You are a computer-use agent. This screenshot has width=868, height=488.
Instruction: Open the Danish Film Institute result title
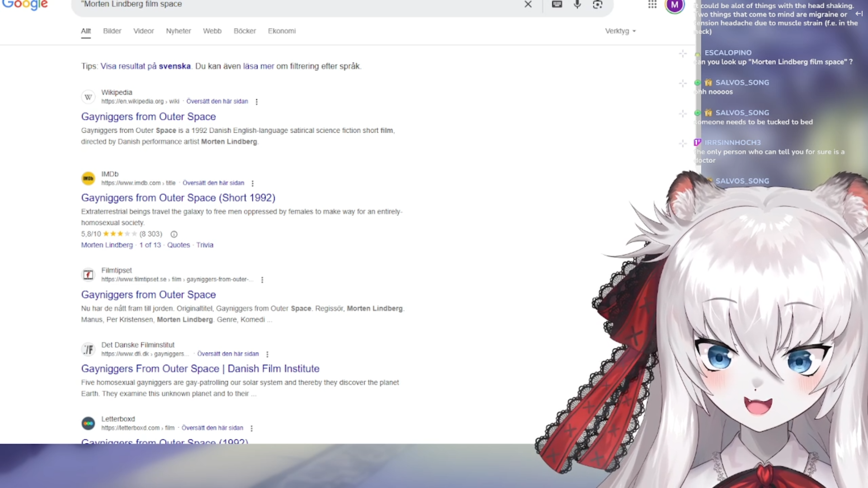pos(200,369)
